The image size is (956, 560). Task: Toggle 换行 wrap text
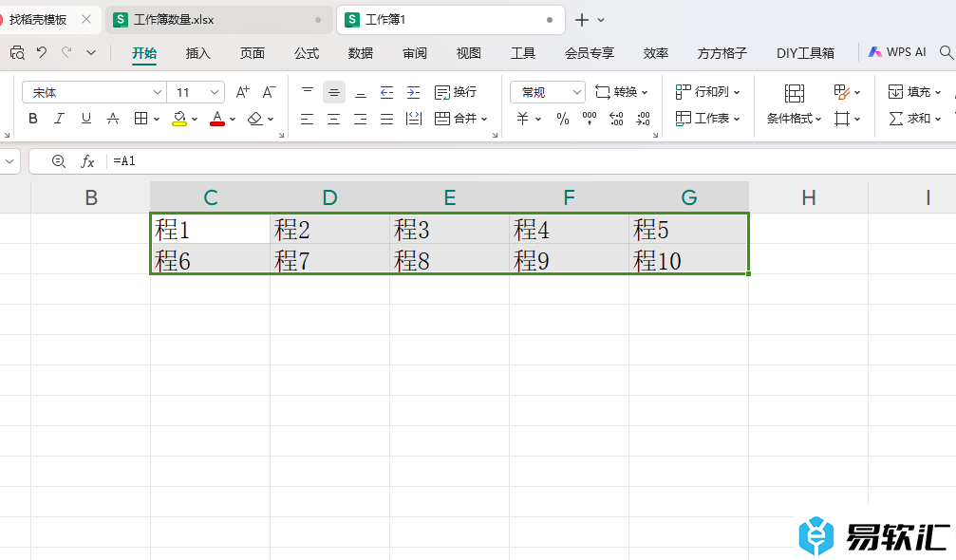pos(456,92)
